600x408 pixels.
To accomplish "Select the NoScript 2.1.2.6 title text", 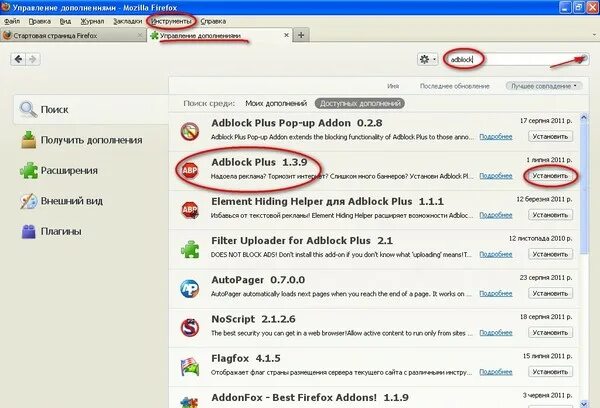I will click(x=253, y=319).
